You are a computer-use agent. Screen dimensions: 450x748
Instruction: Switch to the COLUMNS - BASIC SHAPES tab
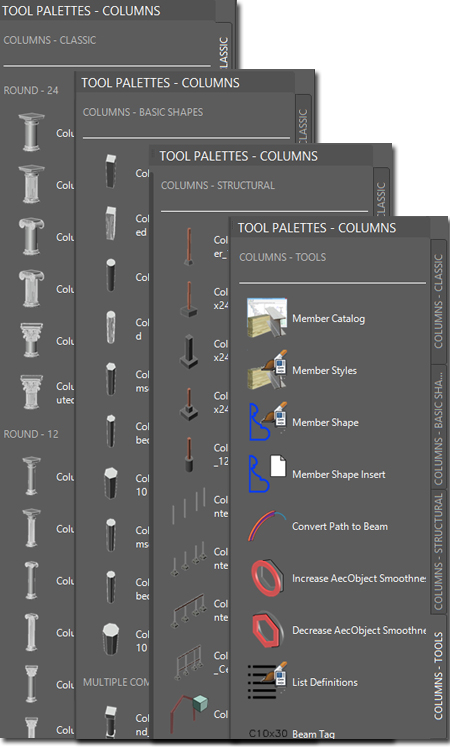pyautogui.click(x=438, y=426)
